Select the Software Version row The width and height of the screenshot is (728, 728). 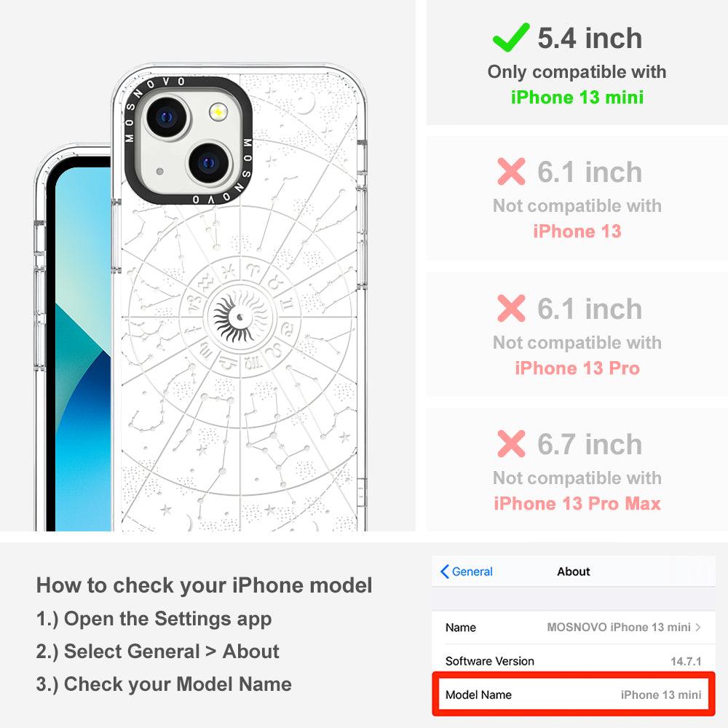click(574, 661)
